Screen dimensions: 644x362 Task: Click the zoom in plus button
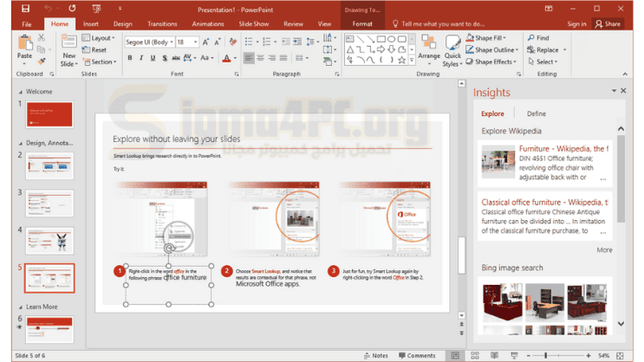(589, 355)
